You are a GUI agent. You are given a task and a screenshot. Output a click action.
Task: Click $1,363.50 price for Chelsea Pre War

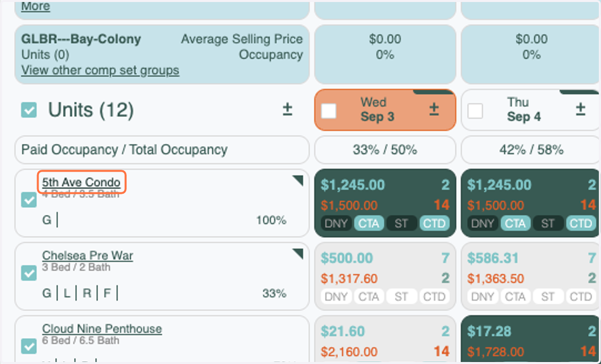[496, 279]
